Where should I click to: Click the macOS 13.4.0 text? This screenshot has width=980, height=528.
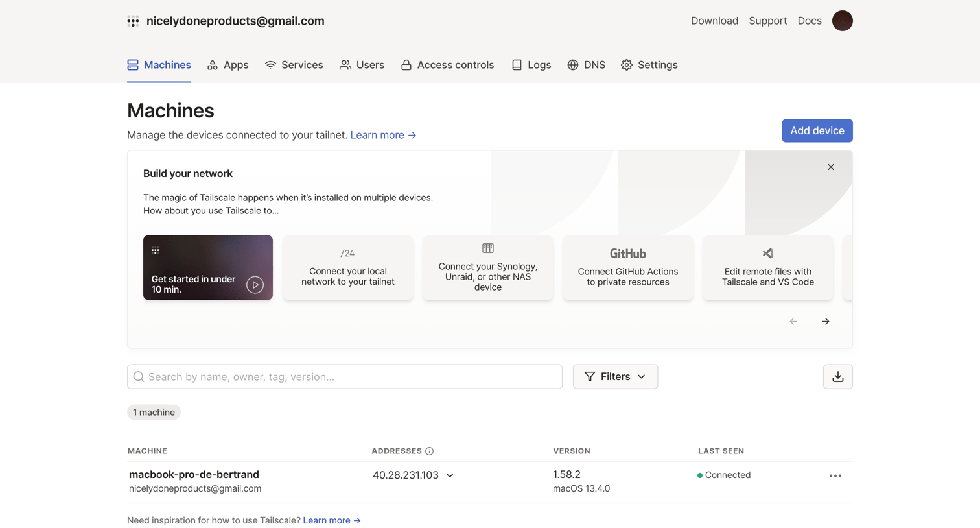(581, 489)
